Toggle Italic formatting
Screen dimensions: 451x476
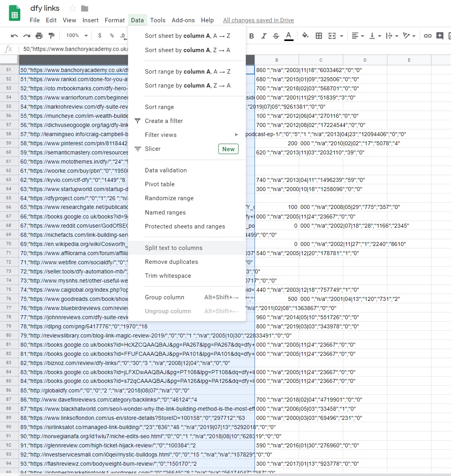point(264,36)
